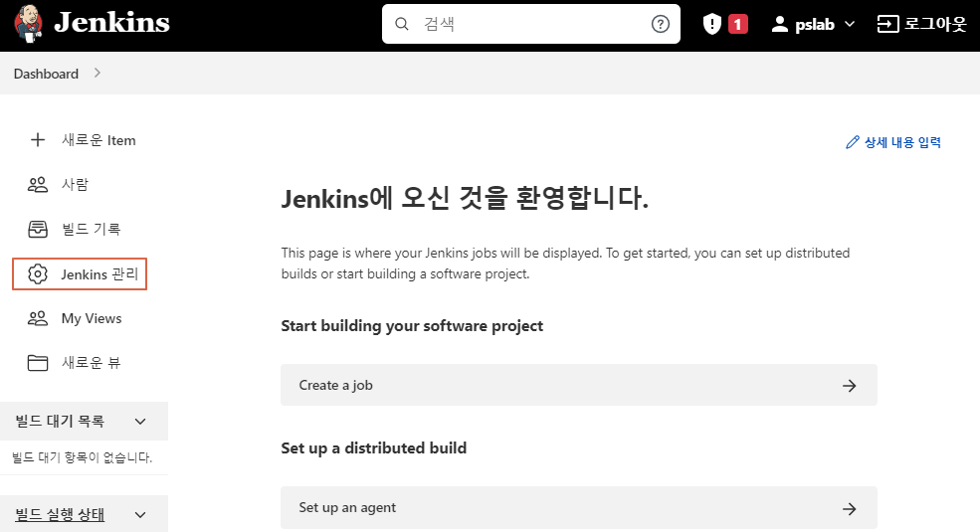Click the plus icon for 새로운 Item

38,140
